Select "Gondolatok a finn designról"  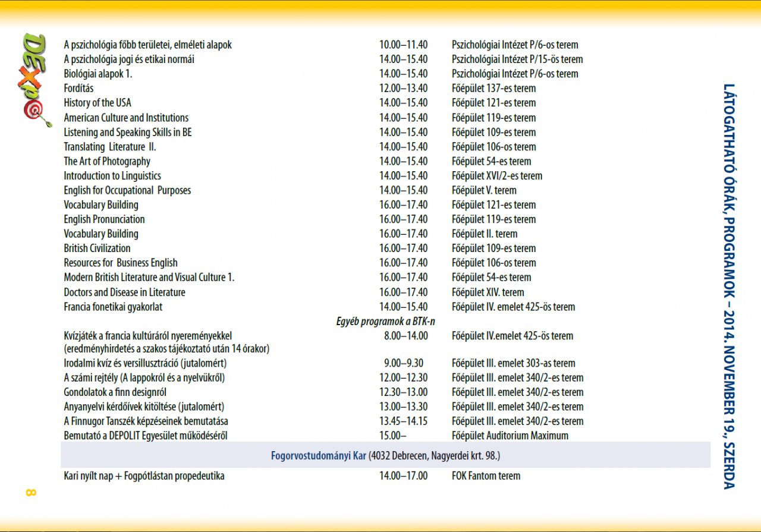[x=115, y=392]
